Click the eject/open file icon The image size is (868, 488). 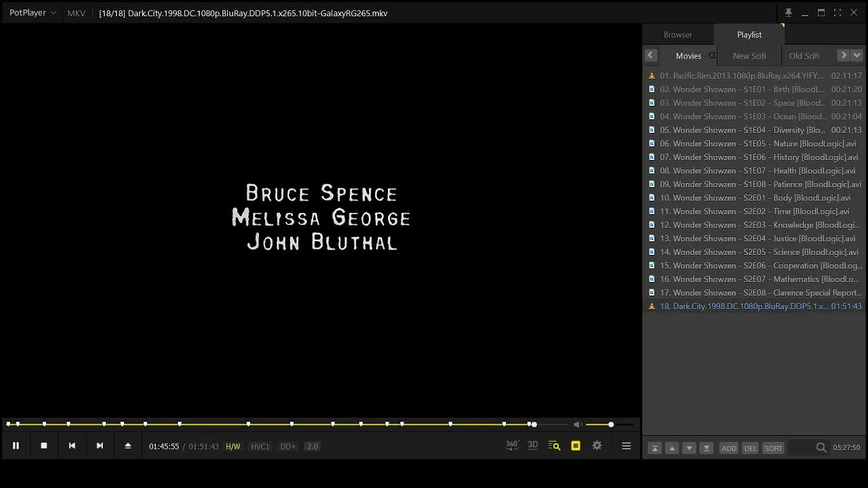click(127, 446)
